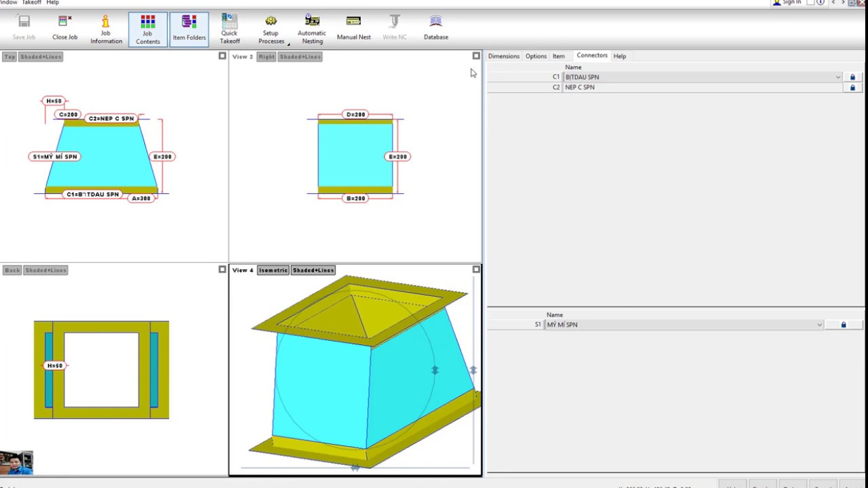
Task: Switch to the Options tab
Action: tap(536, 56)
